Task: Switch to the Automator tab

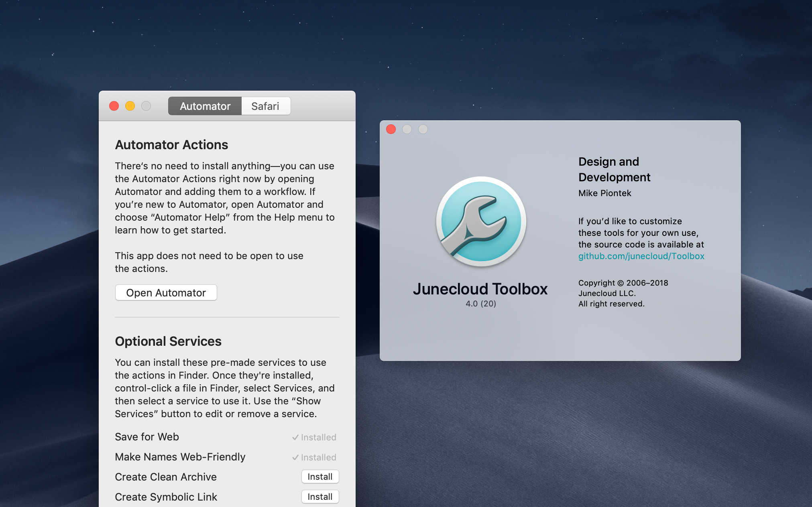Action: [x=205, y=106]
